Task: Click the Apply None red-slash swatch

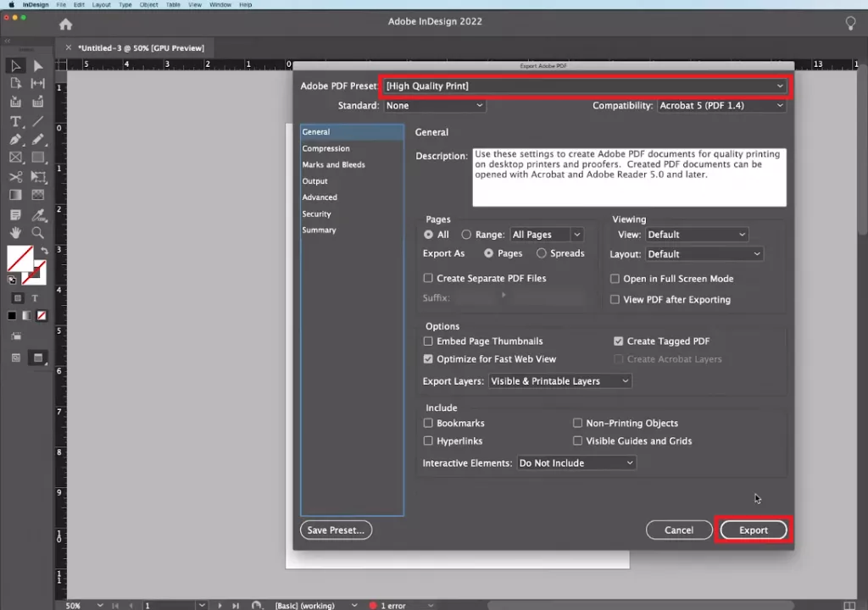Action: point(42,316)
